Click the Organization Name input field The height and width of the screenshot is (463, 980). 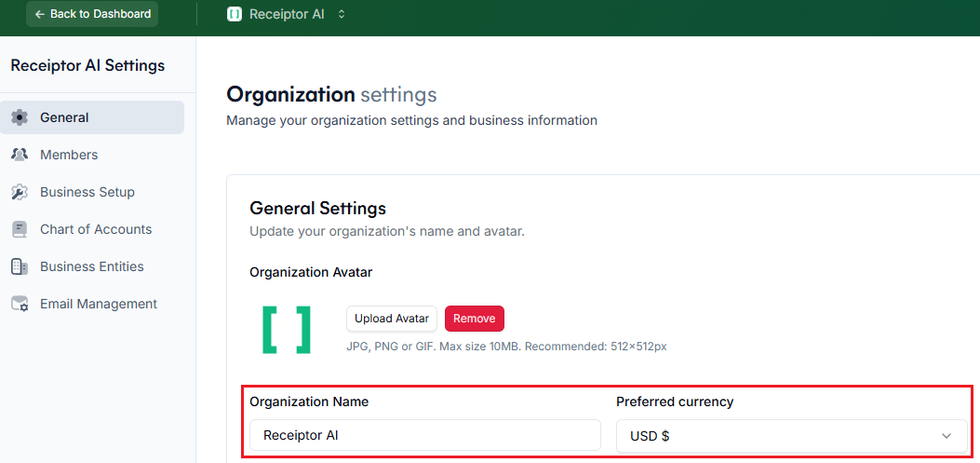[425, 435]
